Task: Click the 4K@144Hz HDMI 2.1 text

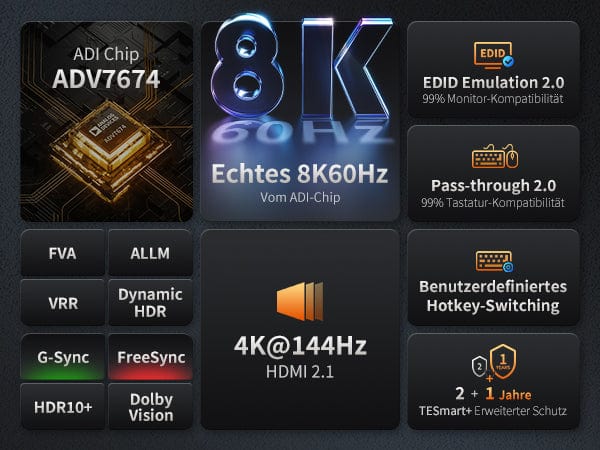Action: [300, 356]
